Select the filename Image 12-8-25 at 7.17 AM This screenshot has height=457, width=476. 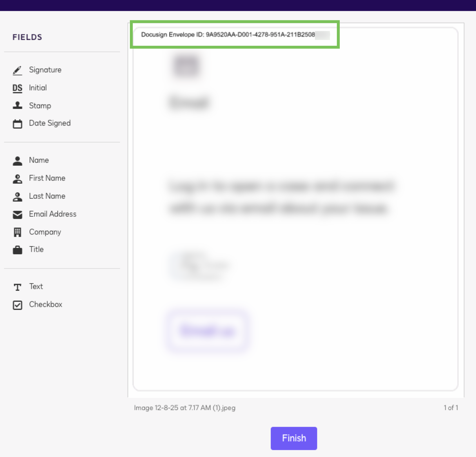184,408
